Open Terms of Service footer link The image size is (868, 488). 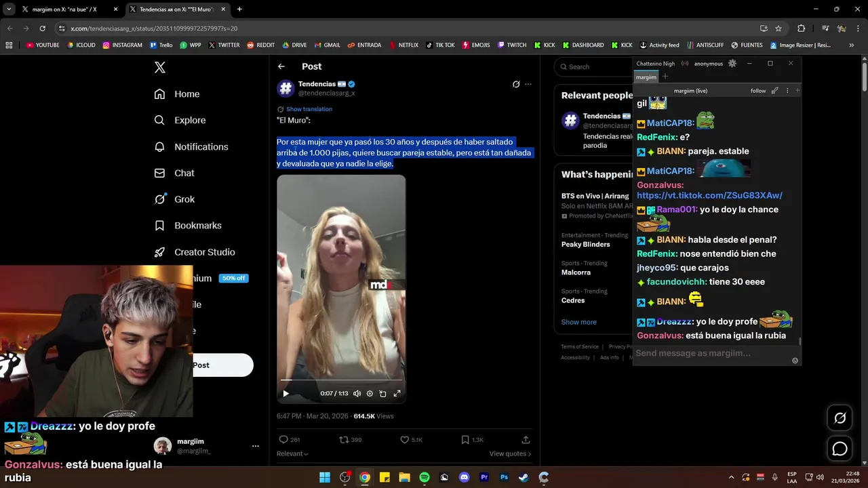tap(580, 347)
